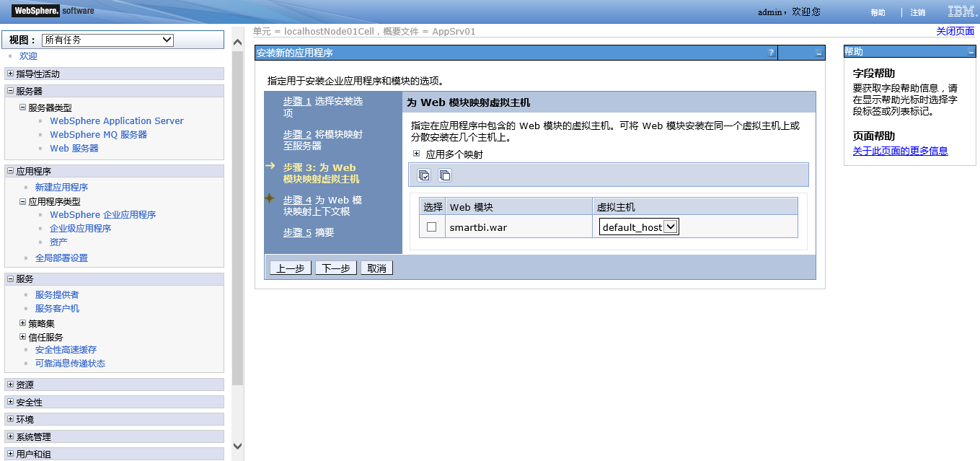Image resolution: width=980 pixels, height=461 pixels.
Task: Open the 视图 所有任务 dropdown
Action: 108,40
